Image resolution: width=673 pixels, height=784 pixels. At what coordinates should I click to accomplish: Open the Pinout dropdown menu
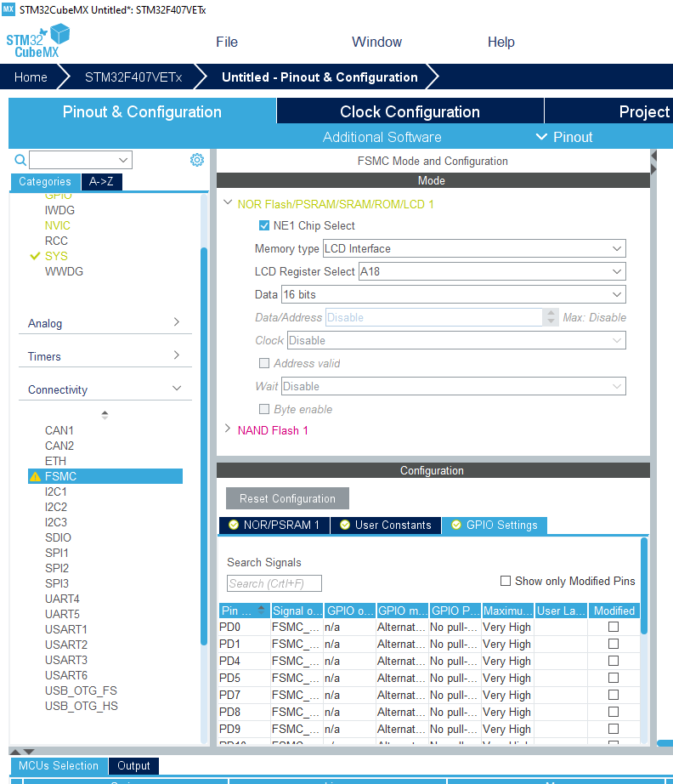[563, 137]
